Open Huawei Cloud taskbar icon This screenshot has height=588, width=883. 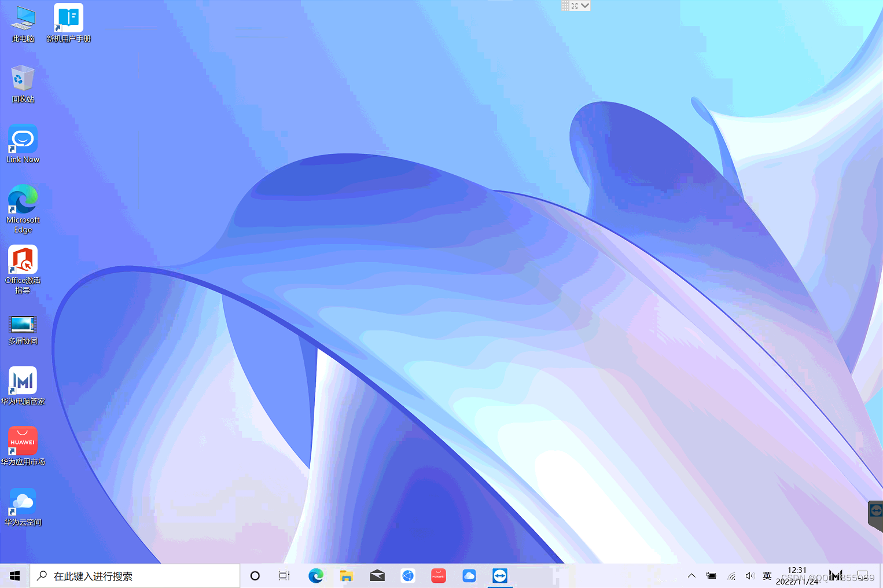tap(469, 576)
